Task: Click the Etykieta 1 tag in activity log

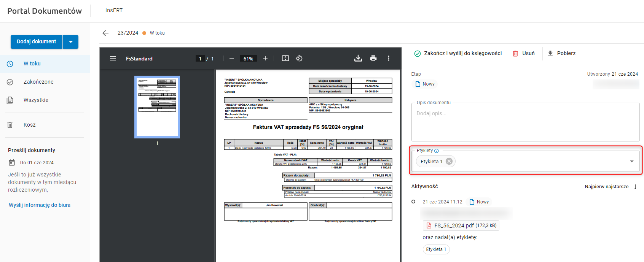Action: [436, 249]
